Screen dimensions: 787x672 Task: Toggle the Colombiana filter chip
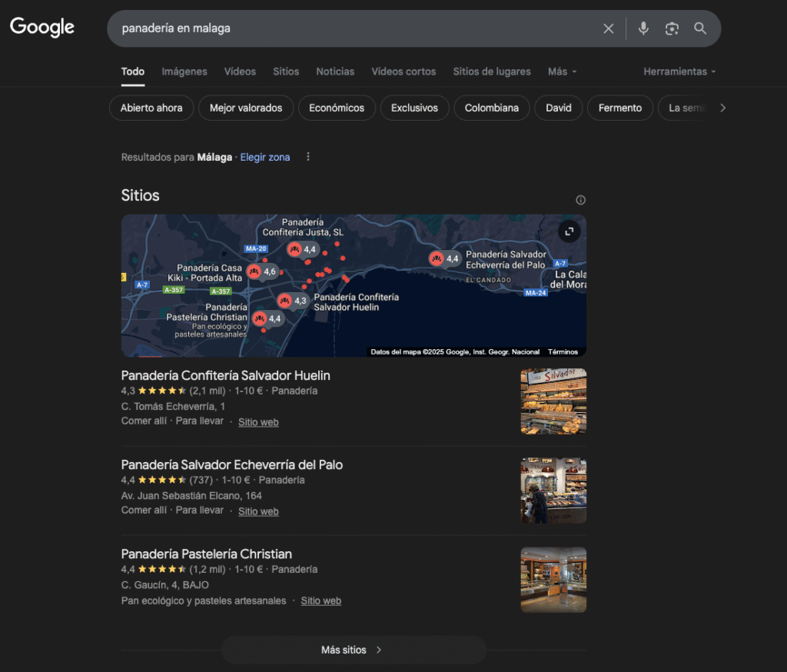492,108
